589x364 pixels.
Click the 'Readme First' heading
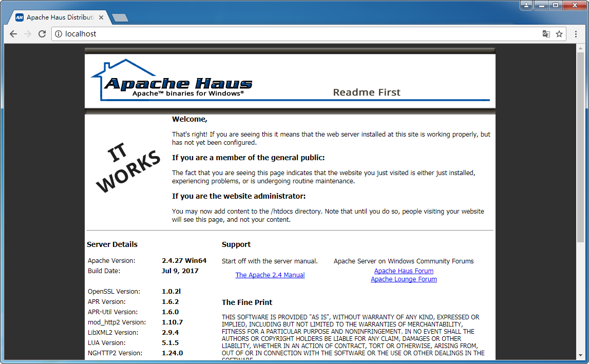point(367,92)
